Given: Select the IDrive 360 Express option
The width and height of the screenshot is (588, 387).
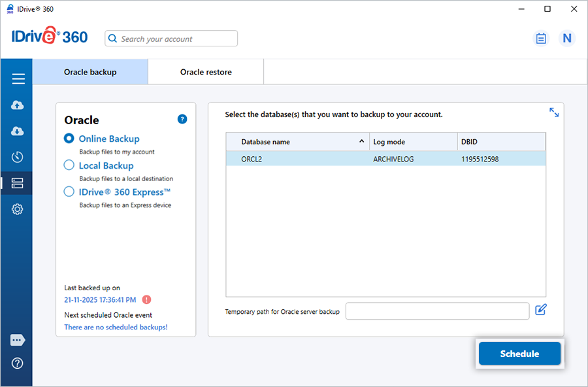Looking at the screenshot, I should 69,192.
